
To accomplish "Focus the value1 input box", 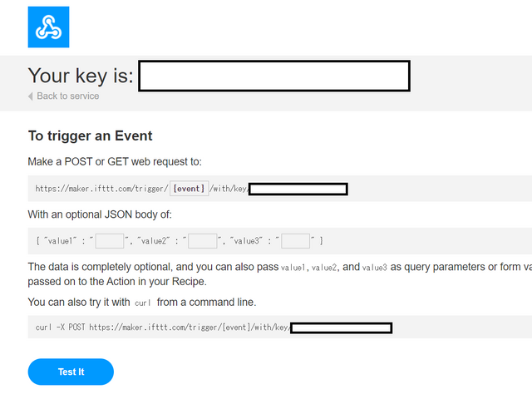I will pyautogui.click(x=110, y=241).
